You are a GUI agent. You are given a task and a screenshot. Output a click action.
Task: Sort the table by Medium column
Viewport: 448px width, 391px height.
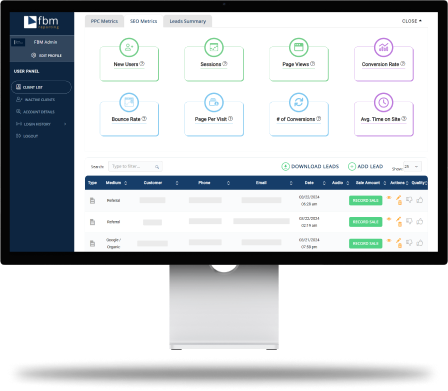tap(126, 183)
